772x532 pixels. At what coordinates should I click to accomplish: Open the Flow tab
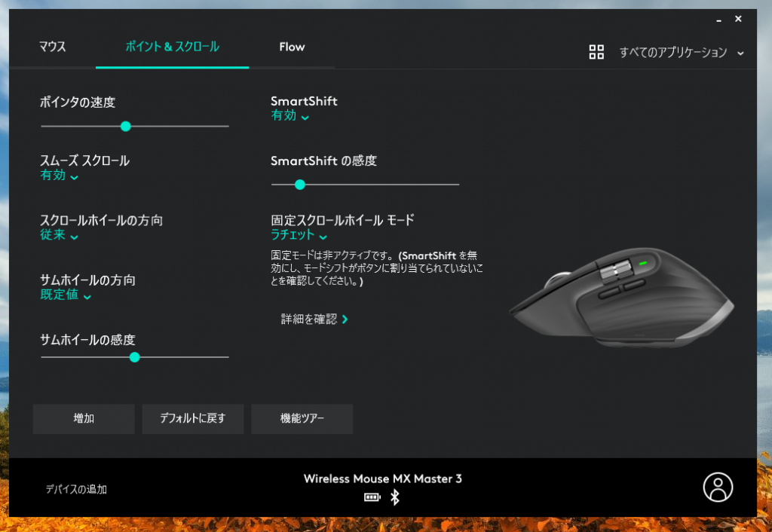tap(292, 47)
